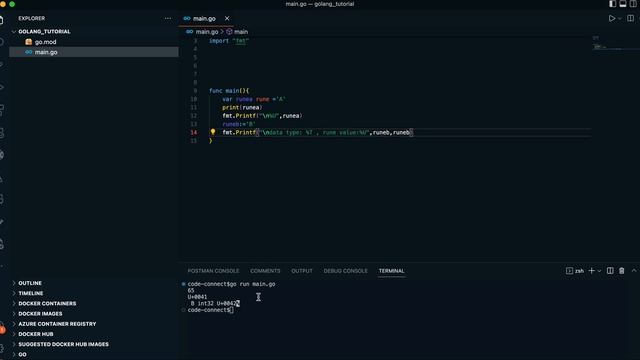Switch to the DEBUG CONSOLE panel tab
Image resolution: width=640 pixels, height=360 pixels.
(345, 271)
